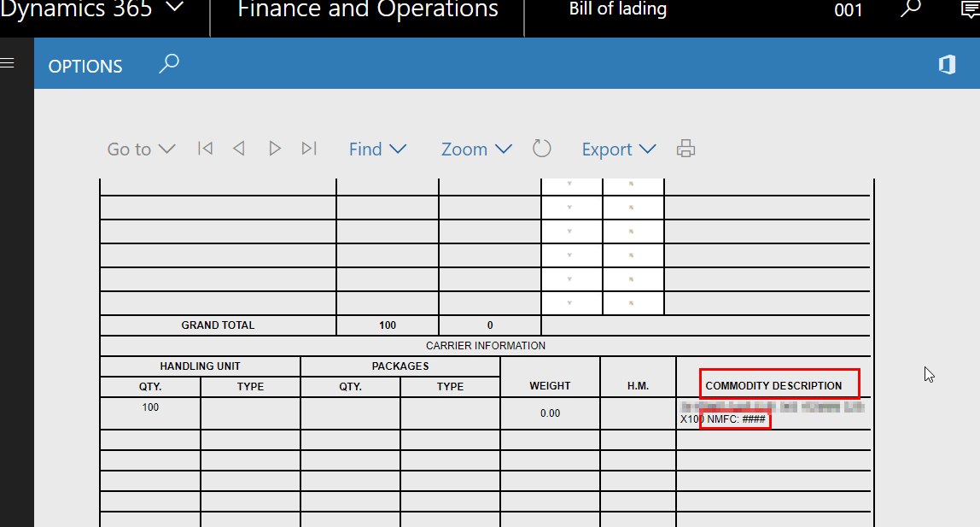Click the COMMODITY DESCRIPTION column header
Viewport: 980px width, 527px height.
pos(773,386)
